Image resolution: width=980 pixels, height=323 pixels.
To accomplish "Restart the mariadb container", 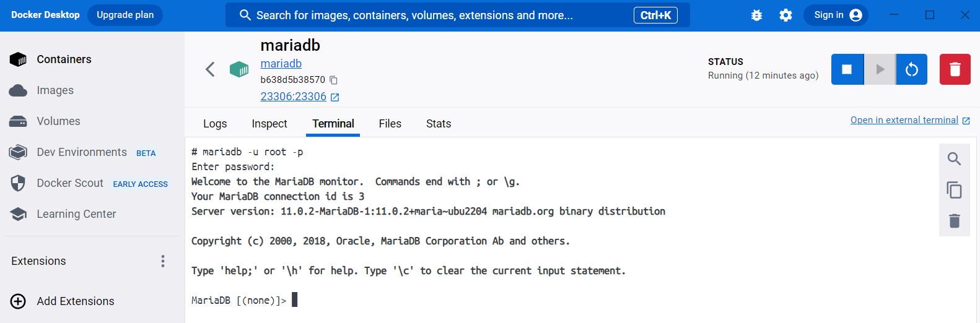I will tap(911, 69).
